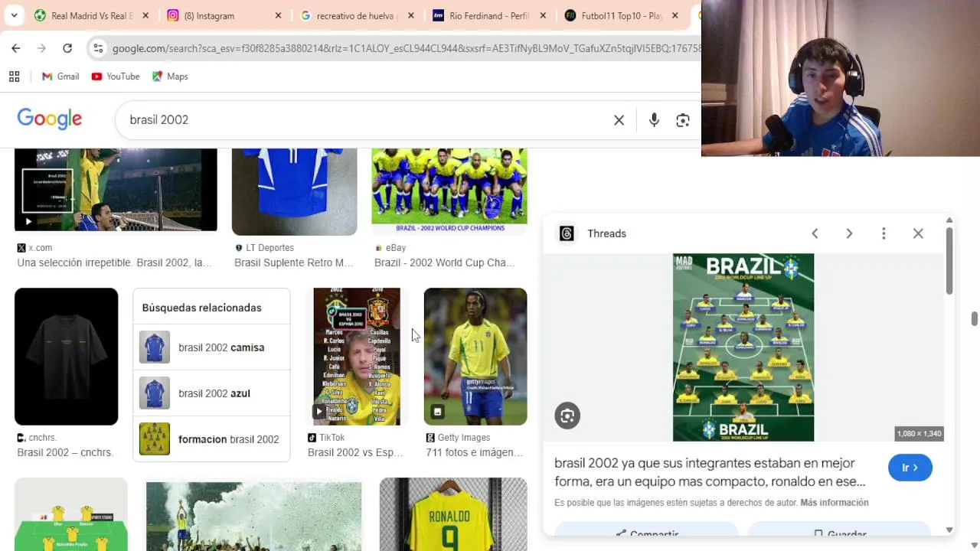Select the google.com URL in address bar
This screenshot has width=980, height=551.
click(x=406, y=48)
